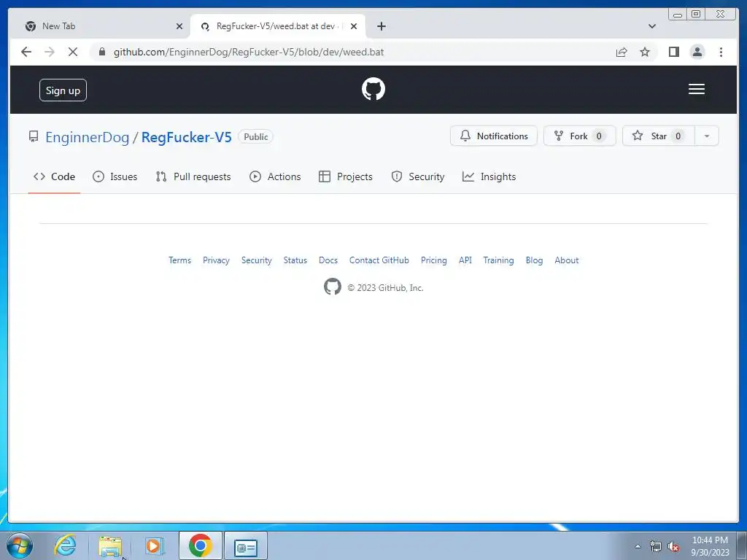Go back with the browser back arrow
747x560 pixels.
point(26,52)
